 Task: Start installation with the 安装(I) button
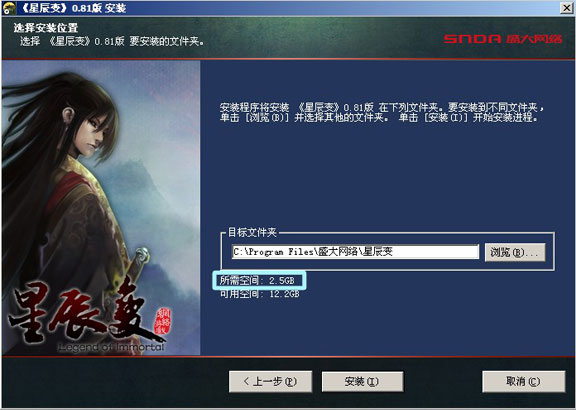[362, 381]
